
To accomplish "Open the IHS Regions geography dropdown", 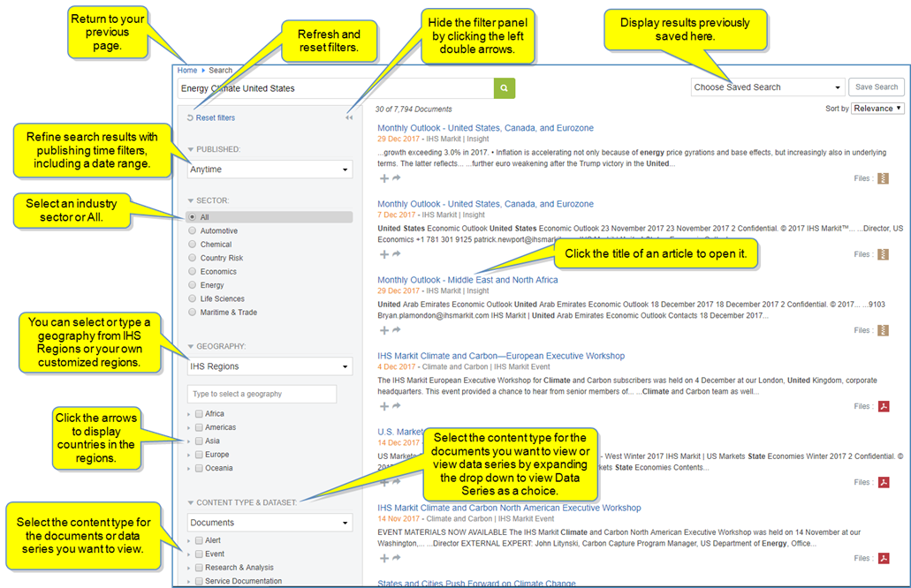I will [x=270, y=366].
